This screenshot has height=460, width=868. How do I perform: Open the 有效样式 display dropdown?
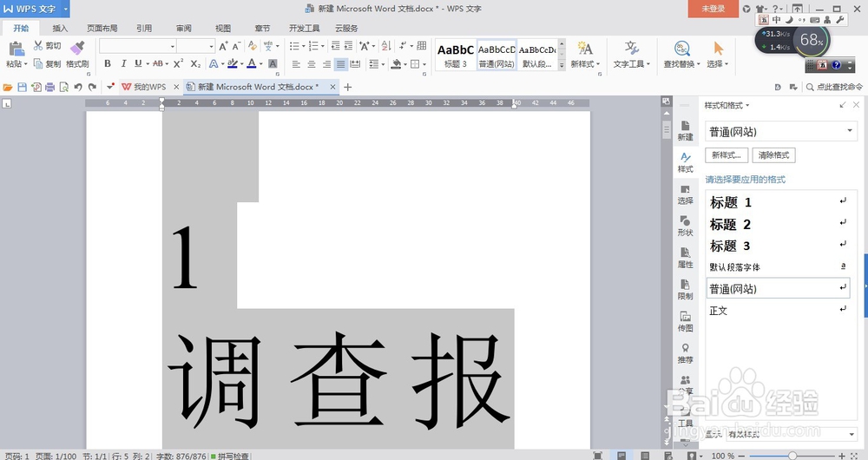(791, 434)
